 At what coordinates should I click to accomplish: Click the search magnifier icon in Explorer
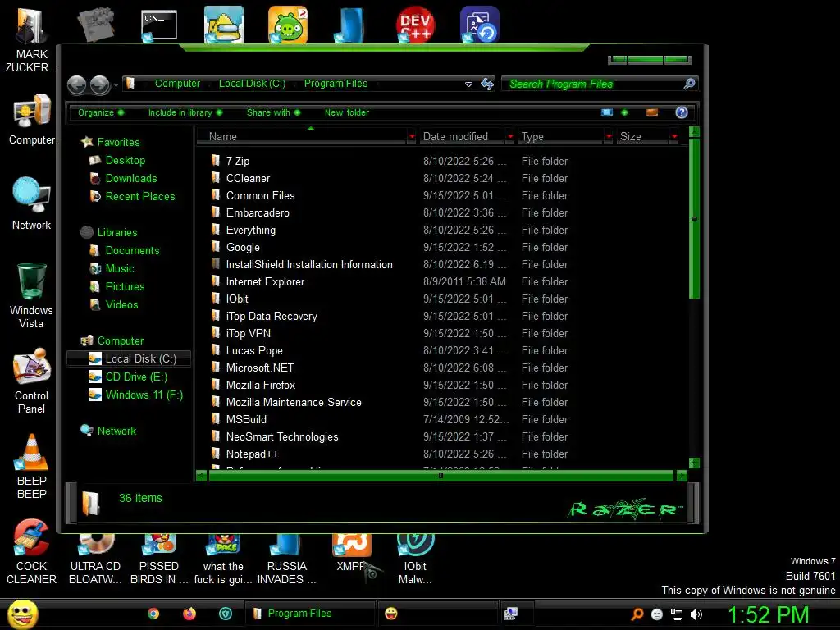tap(689, 84)
